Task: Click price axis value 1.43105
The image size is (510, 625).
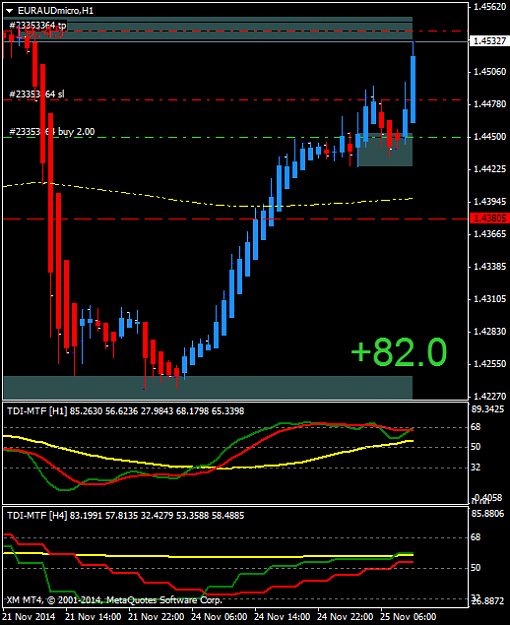Action: tap(490, 299)
